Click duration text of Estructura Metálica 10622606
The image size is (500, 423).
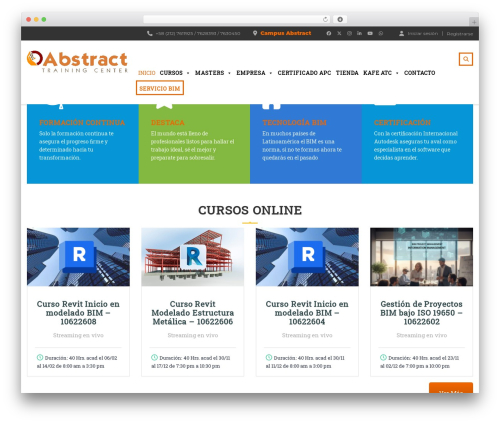coord(191,362)
